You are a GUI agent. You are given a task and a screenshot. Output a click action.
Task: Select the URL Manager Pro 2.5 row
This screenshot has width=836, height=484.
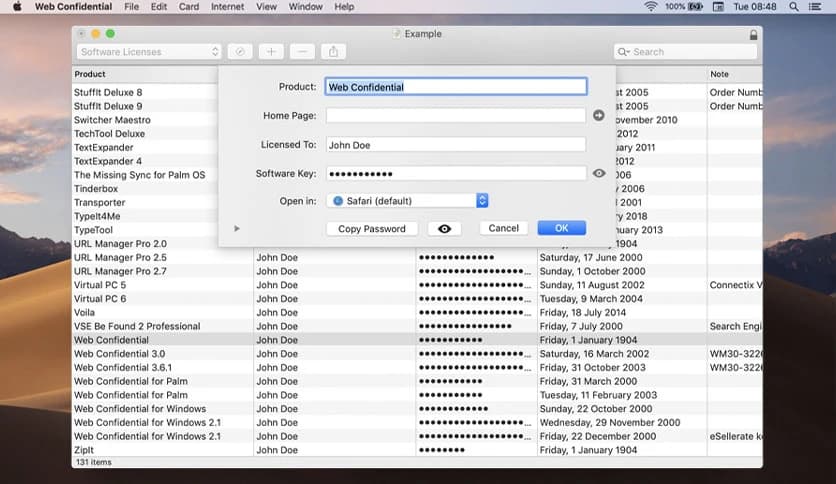417,257
